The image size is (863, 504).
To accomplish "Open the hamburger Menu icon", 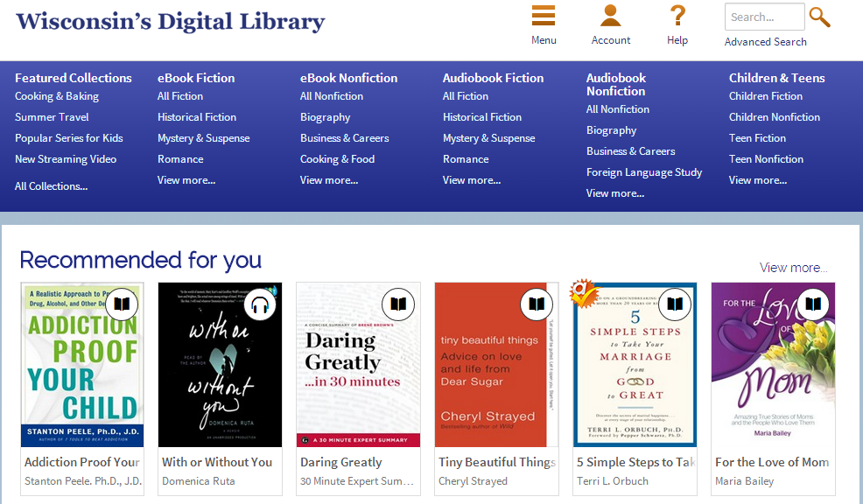I will pyautogui.click(x=544, y=16).
